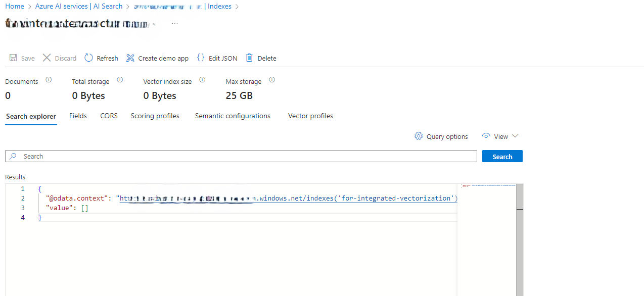
Task: Click the magnifier icon in search box
Action: [14, 156]
